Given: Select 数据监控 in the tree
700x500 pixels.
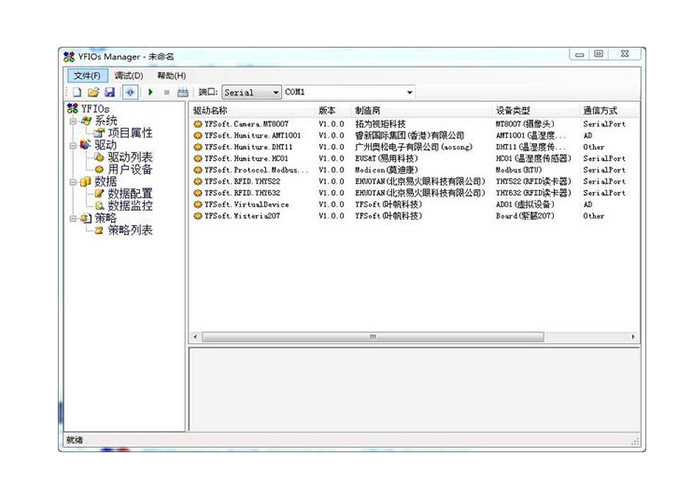Looking at the screenshot, I should pos(130,205).
